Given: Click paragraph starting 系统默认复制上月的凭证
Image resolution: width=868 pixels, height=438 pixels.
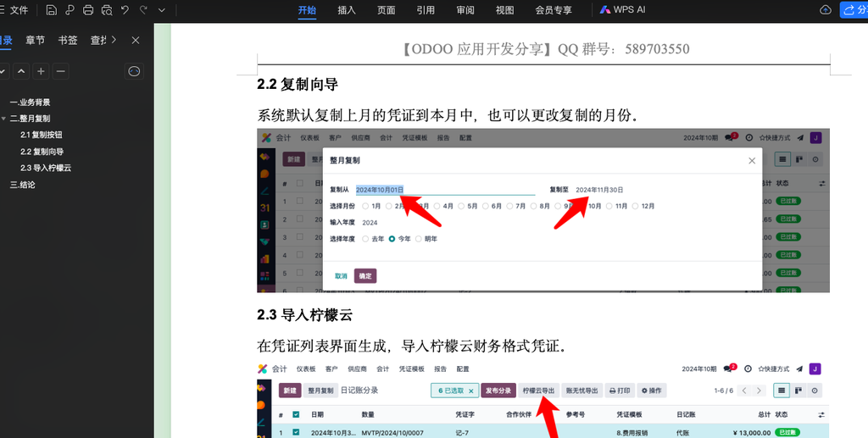Looking at the screenshot, I should point(448,115).
